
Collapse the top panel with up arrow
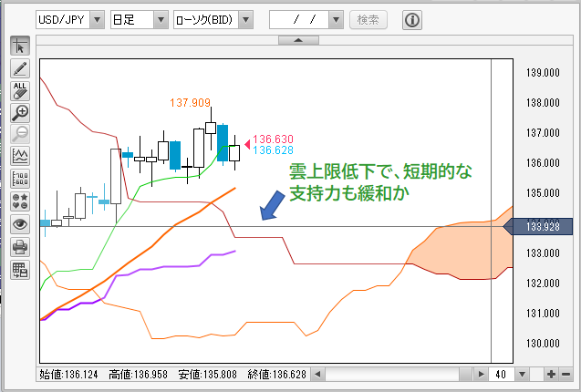tap(298, 40)
